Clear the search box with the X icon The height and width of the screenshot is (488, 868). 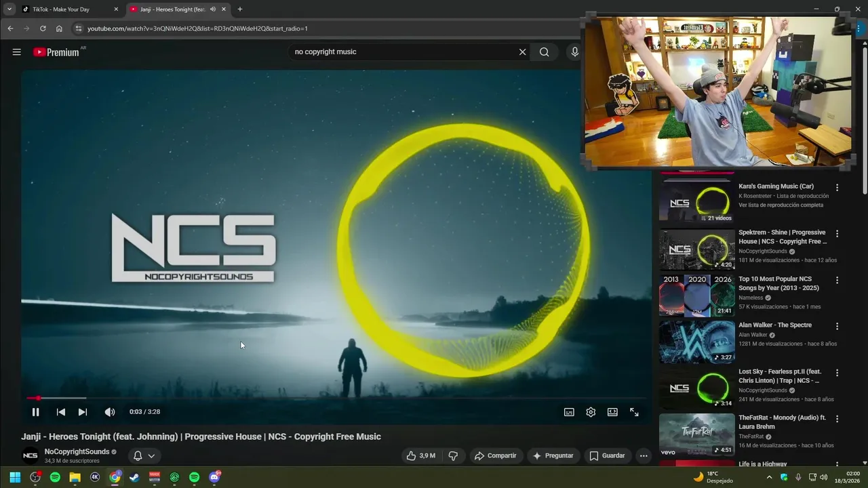(522, 52)
